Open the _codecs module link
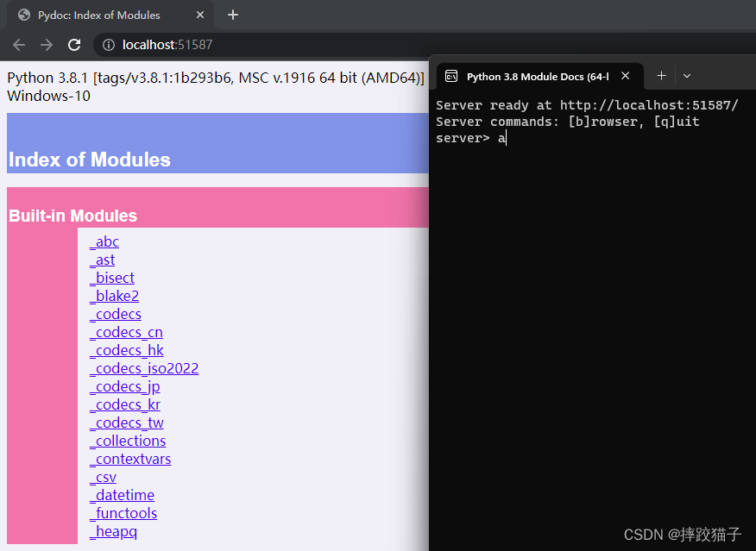 [116, 315]
